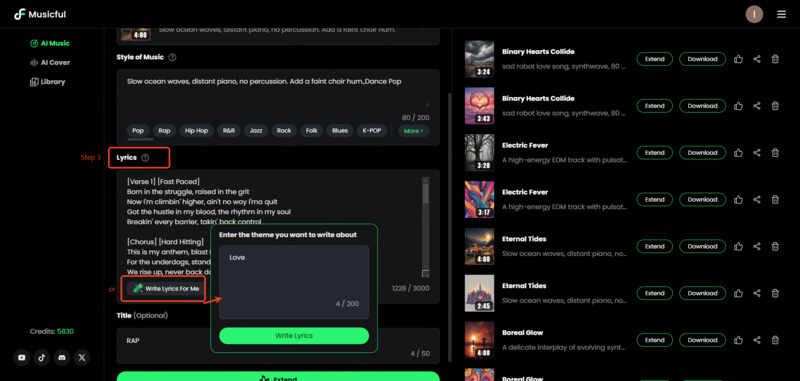Share the Binary Hearts Collide 3:24 track

(757, 59)
